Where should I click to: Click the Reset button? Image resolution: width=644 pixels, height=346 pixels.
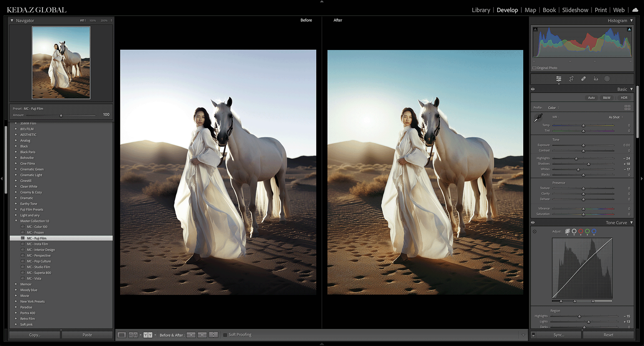[x=608, y=335]
